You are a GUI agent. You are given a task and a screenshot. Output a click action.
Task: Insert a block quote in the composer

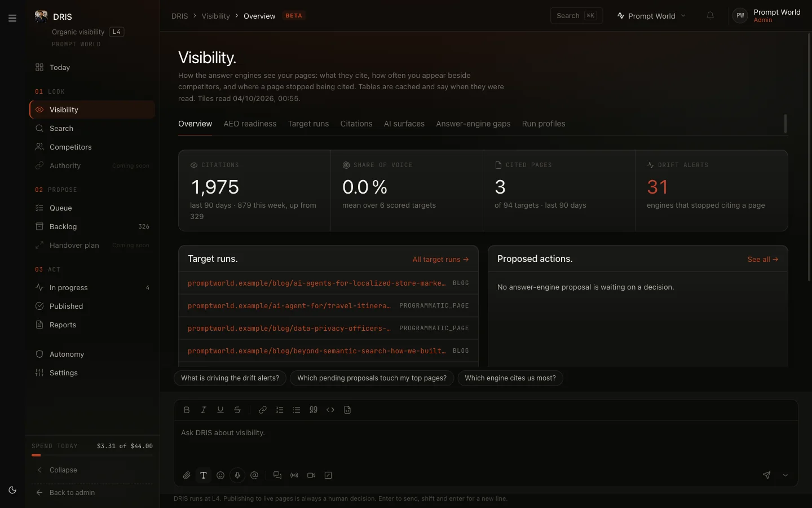click(x=314, y=410)
